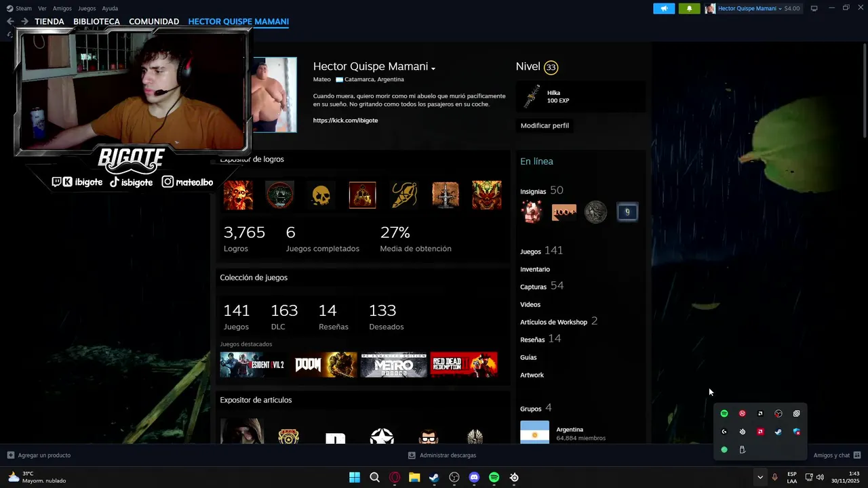Switch to Big Picture mode icon
868x488 pixels.
(814, 8)
